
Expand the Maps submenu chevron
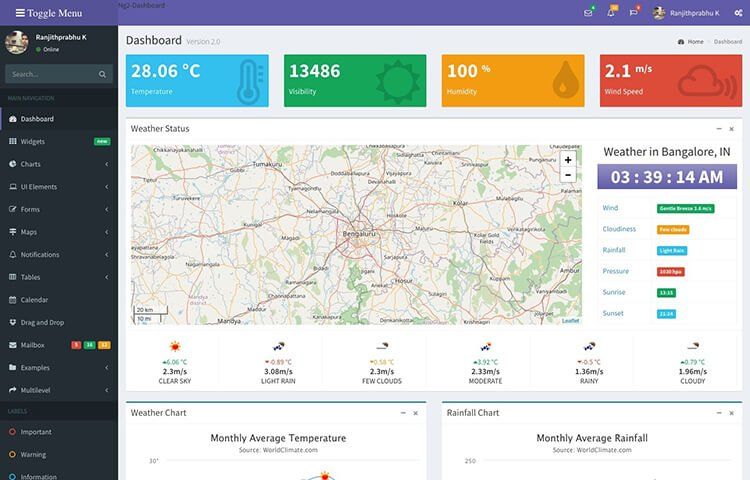tap(107, 232)
